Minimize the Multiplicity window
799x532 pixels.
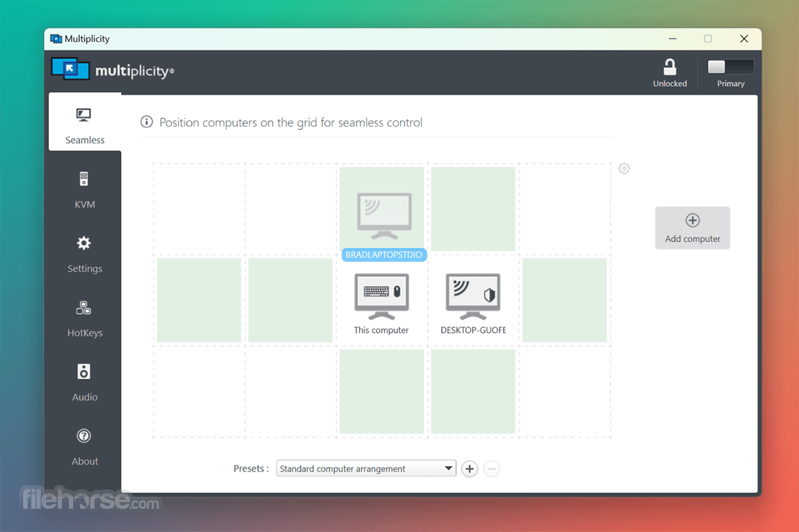click(673, 39)
